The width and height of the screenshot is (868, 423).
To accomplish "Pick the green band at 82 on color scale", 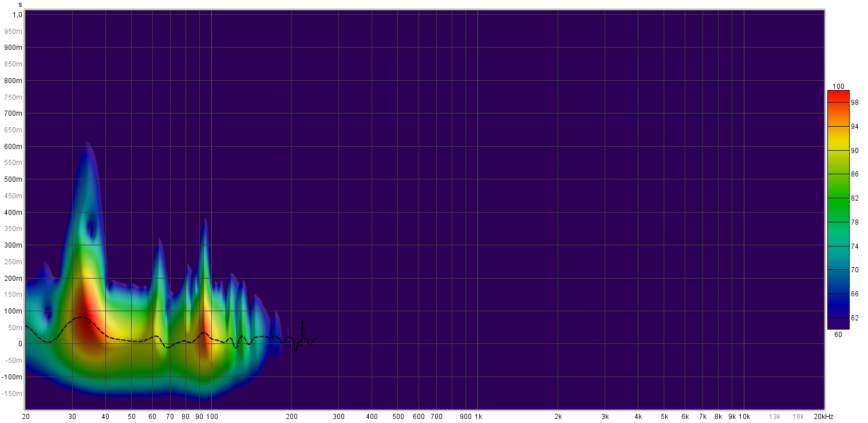I will coord(838,198).
